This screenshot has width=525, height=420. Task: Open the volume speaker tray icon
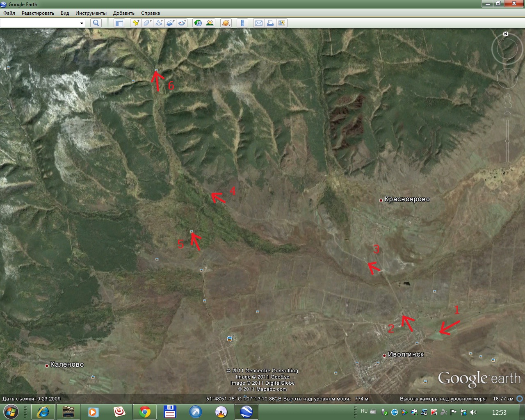click(x=473, y=412)
